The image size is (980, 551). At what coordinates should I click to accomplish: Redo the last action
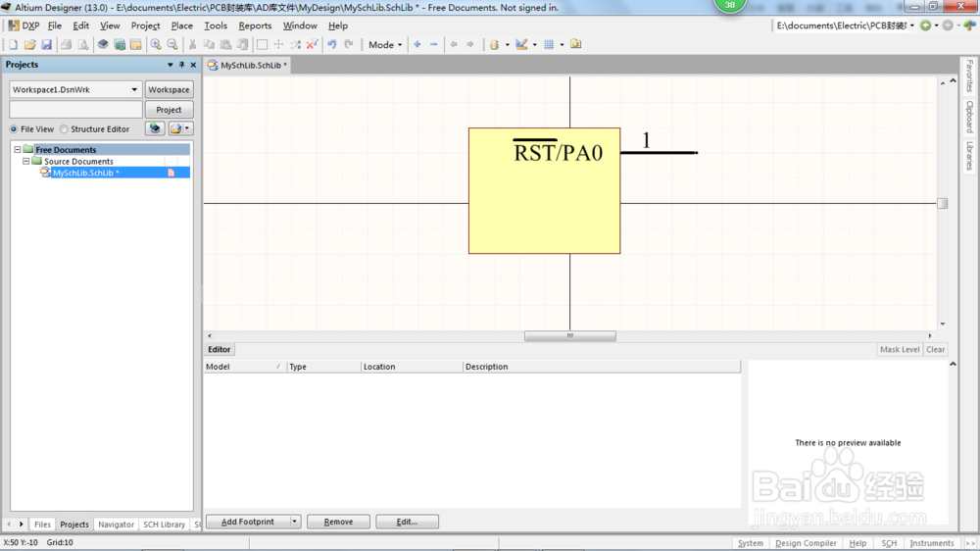(x=349, y=44)
